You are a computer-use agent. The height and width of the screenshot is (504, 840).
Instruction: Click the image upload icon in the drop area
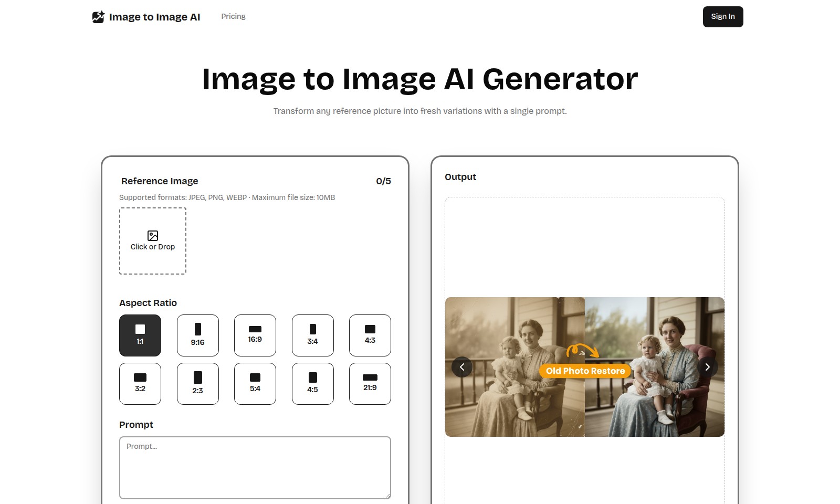[153, 236]
